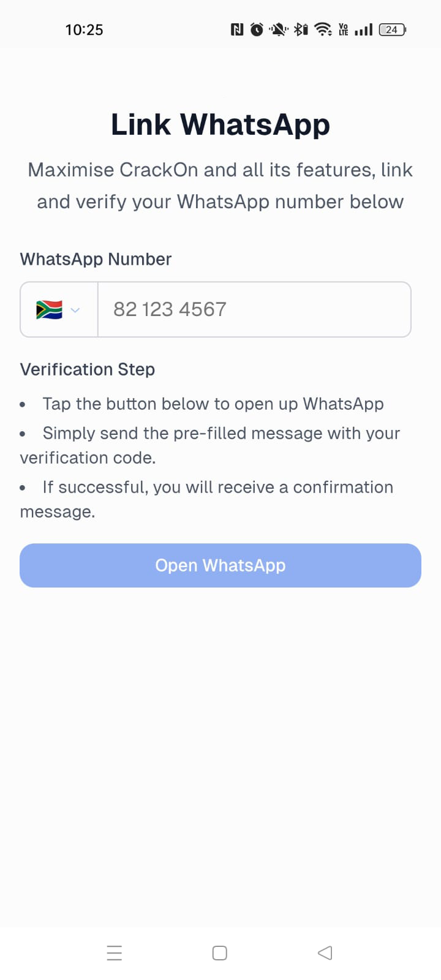This screenshot has height=980, width=441.
Task: Go back using the triangle nav button
Action: pyautogui.click(x=325, y=953)
